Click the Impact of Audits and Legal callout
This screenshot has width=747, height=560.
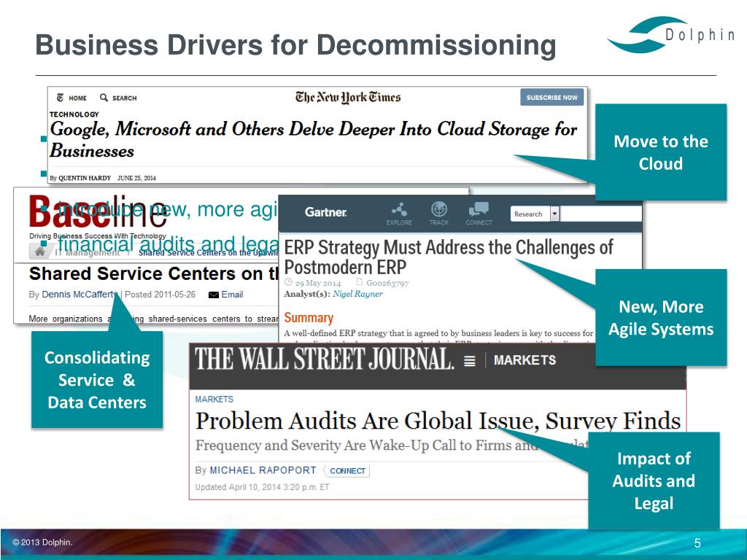(654, 481)
